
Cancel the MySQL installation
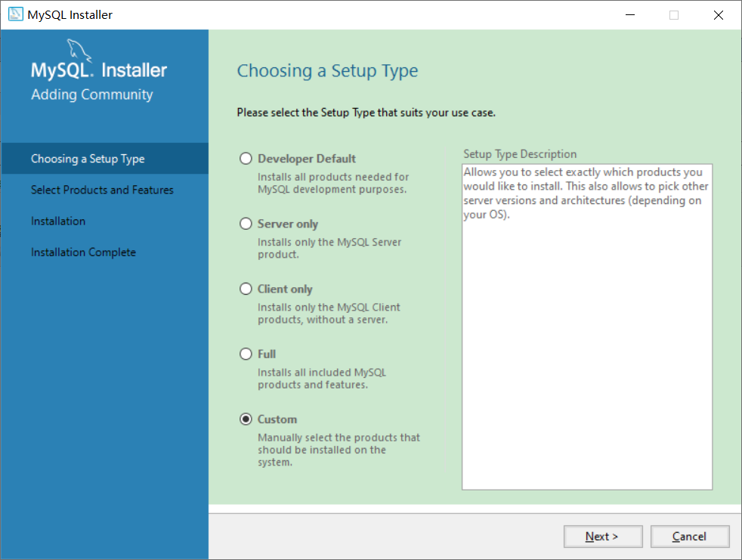[689, 537]
